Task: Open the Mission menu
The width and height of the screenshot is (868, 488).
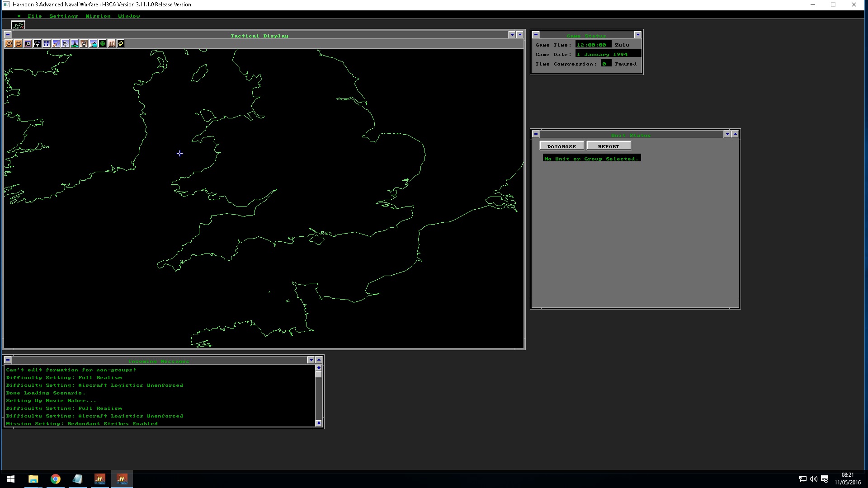Action: click(98, 16)
